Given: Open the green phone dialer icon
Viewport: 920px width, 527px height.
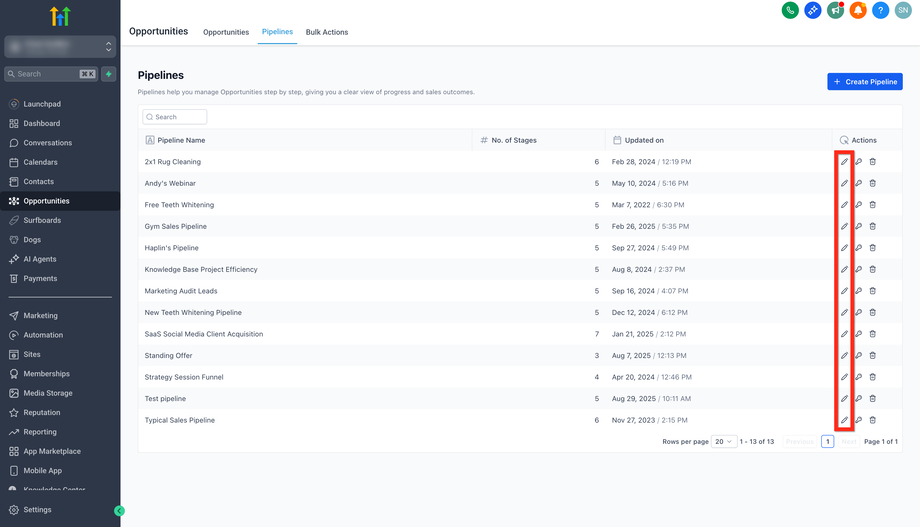Looking at the screenshot, I should 790,10.
